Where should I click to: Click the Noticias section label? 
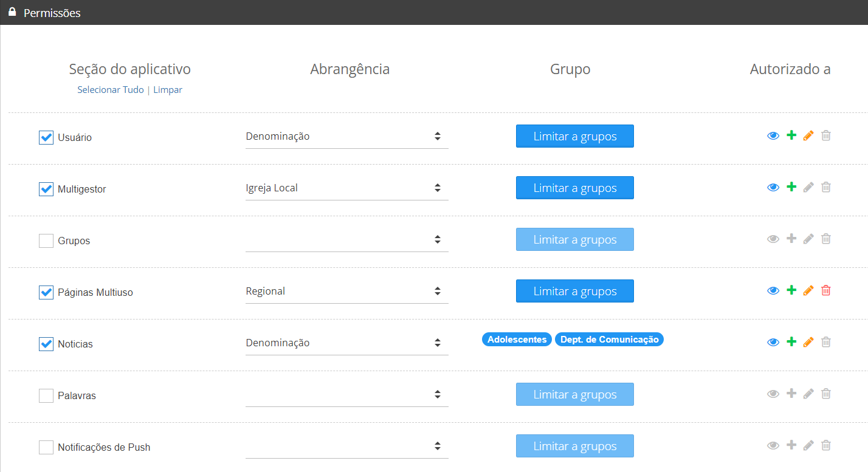[x=75, y=344]
